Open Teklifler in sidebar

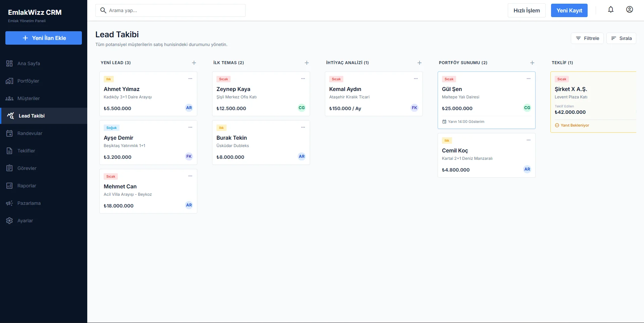(x=44, y=151)
